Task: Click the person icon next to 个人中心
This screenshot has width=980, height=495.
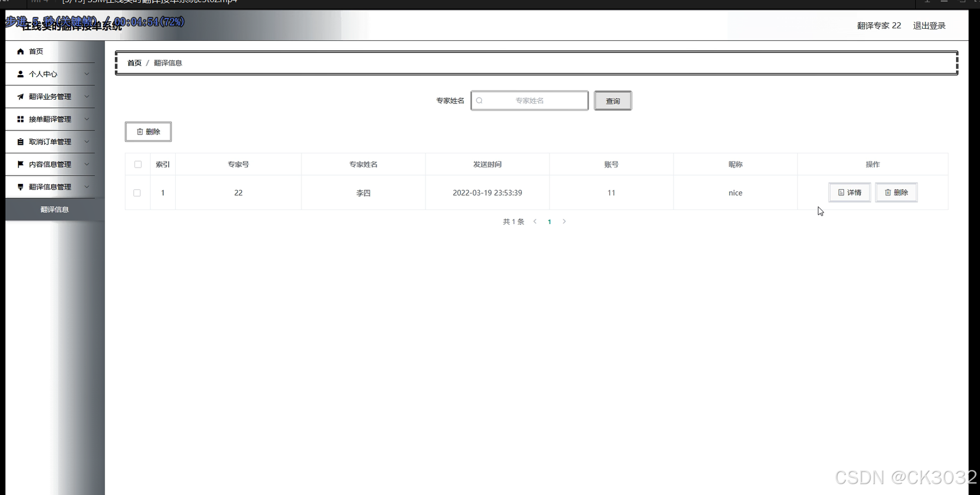Action: tap(21, 73)
